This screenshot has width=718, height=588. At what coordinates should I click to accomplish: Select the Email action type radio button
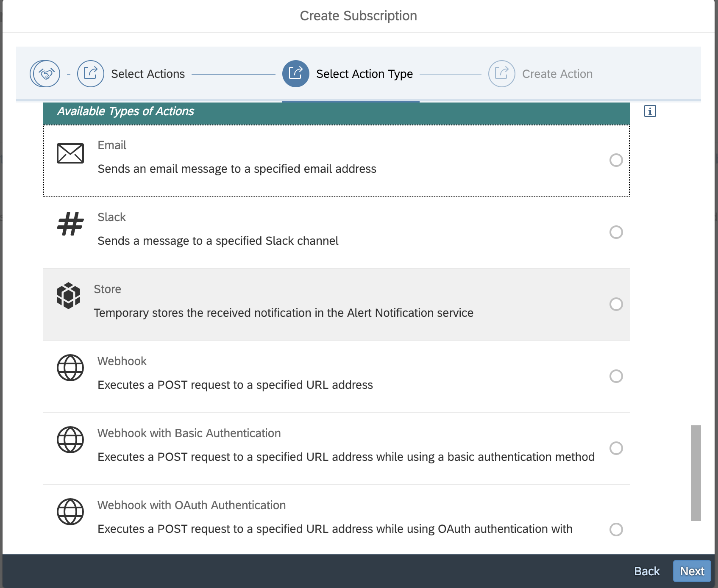pos(616,160)
